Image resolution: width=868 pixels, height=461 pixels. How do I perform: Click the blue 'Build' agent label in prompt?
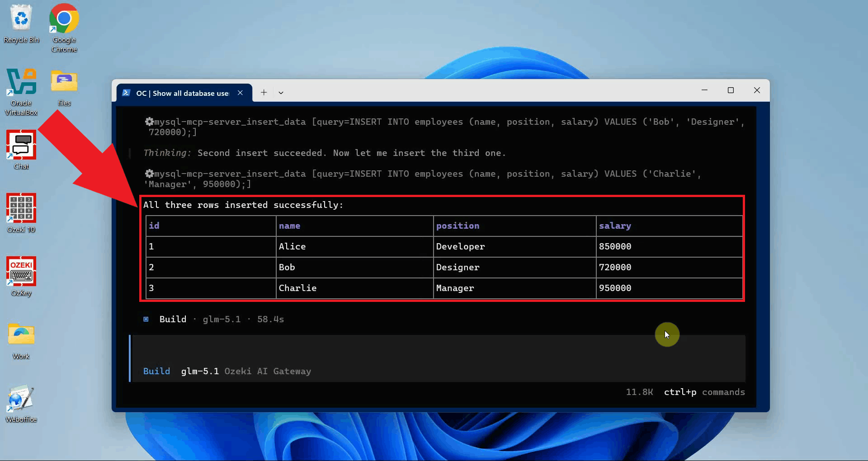[156, 371]
